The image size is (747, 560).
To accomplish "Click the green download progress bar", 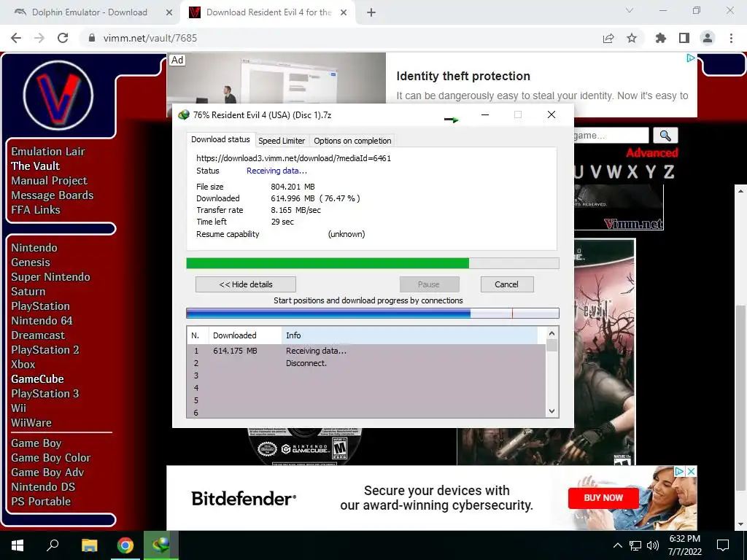I will coord(373,263).
